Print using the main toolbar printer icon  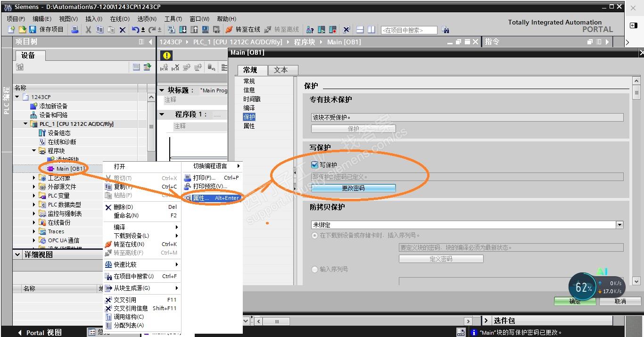pyautogui.click(x=75, y=30)
